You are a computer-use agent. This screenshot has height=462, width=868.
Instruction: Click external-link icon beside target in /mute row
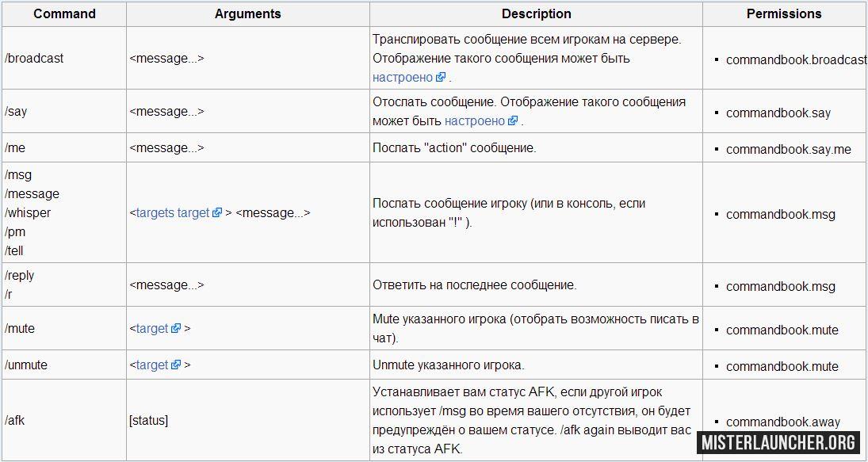[176, 328]
